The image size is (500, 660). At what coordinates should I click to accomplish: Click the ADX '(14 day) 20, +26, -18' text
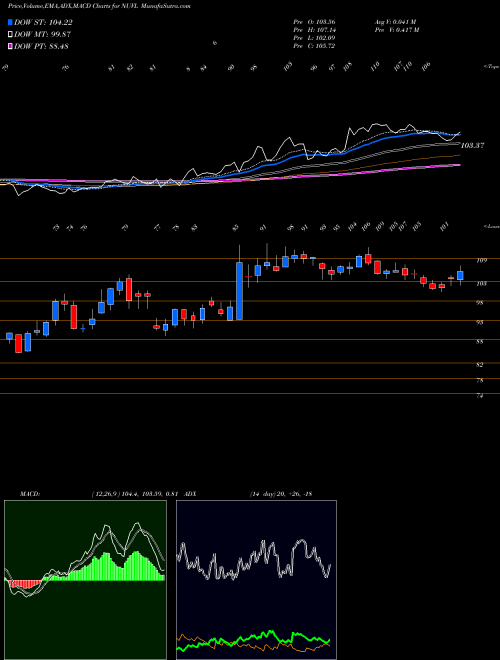point(281,494)
